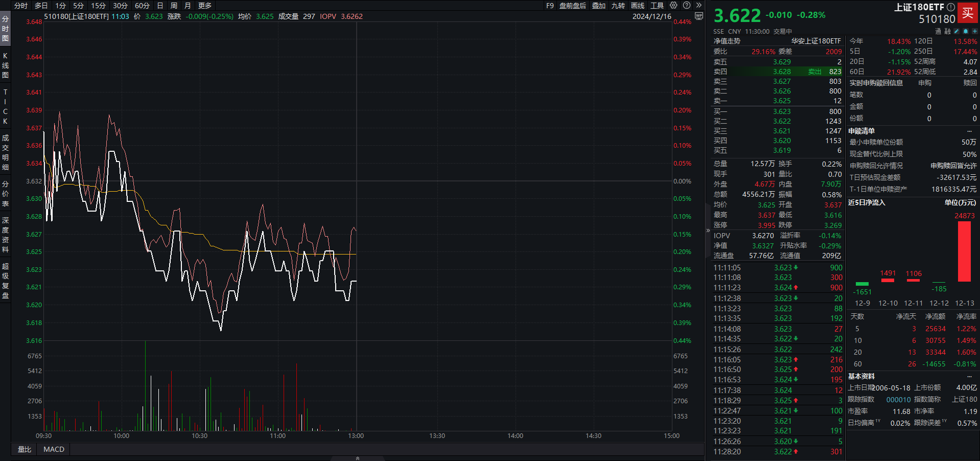The width and height of the screenshot is (980, 461).
Task: Open TICK view in sidebar
Action: coord(5,107)
